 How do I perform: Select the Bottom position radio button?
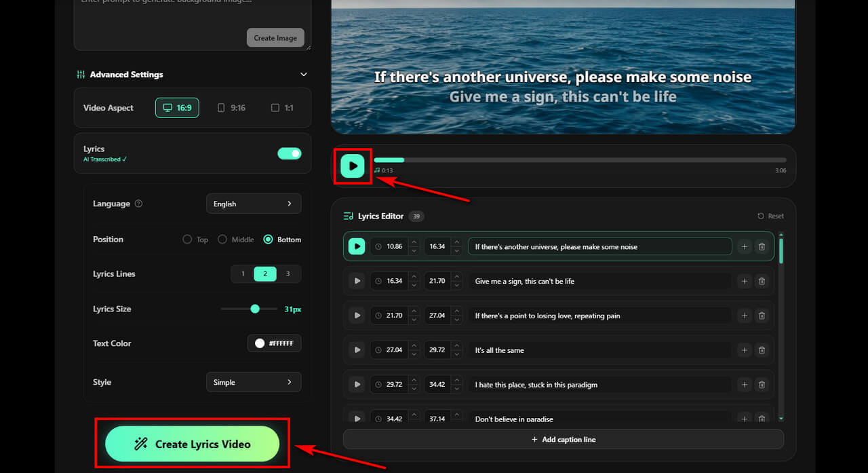click(268, 240)
